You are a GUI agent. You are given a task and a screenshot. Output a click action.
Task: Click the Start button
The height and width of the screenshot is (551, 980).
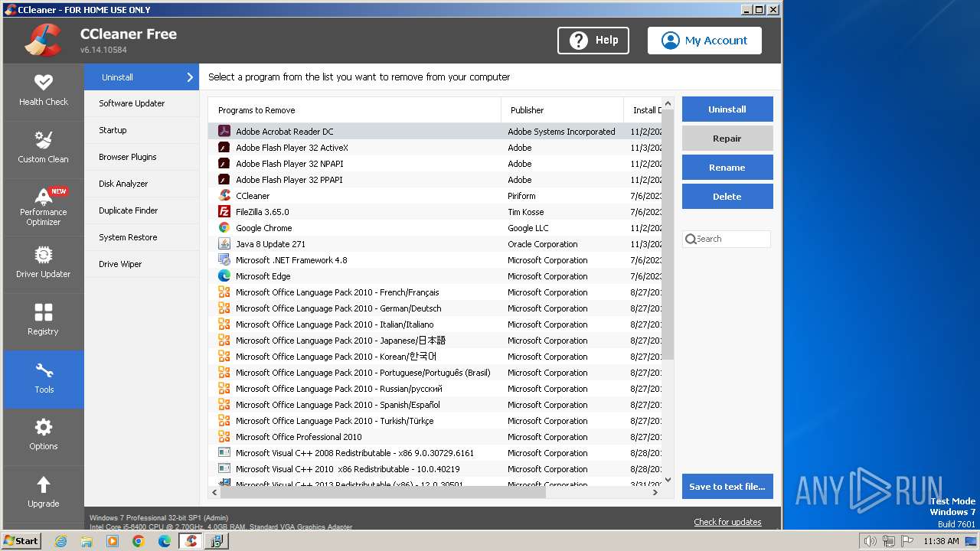(21, 541)
